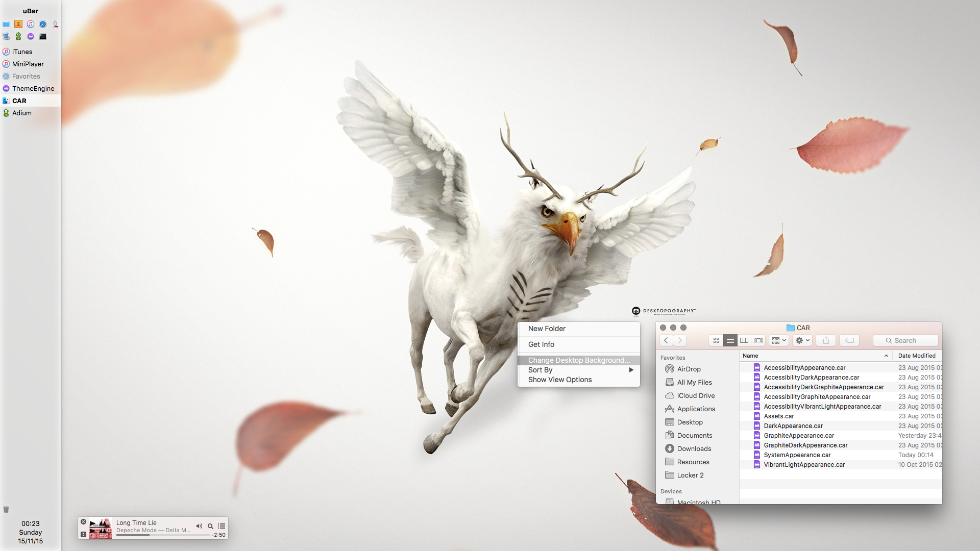Viewport: 980px width, 551px height.
Task: Open the Preview app icon in uBar
Action: [6, 36]
